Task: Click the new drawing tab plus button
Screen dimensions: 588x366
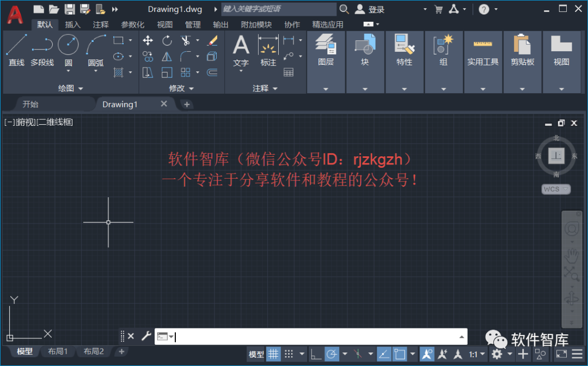Action: (187, 104)
